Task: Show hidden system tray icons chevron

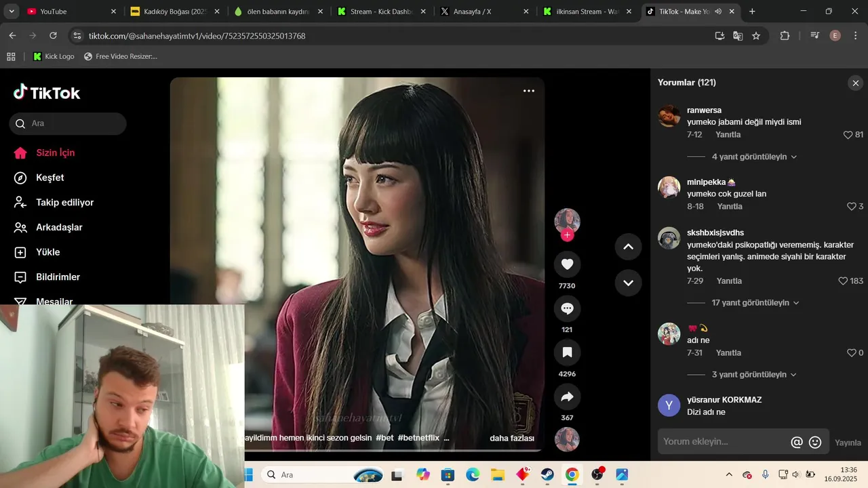Action: pos(729,474)
